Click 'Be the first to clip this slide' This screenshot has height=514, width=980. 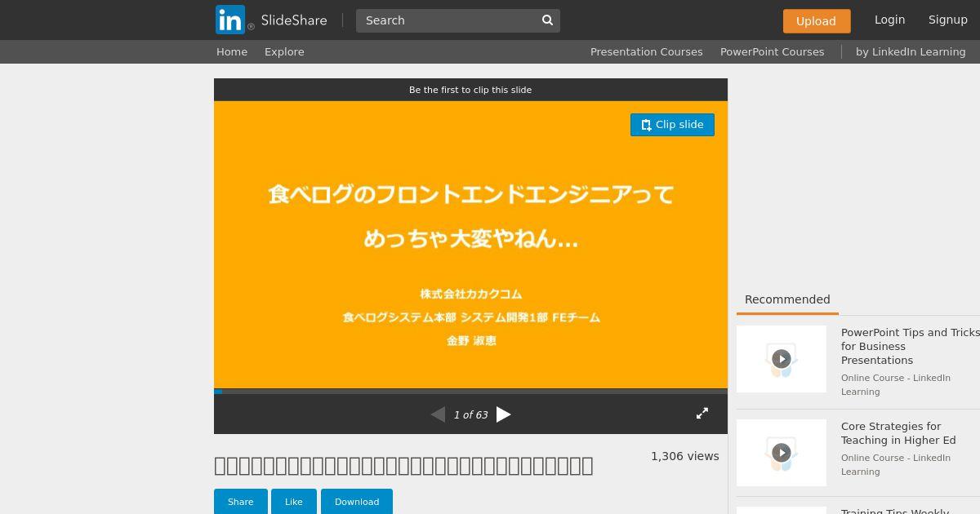(470, 90)
